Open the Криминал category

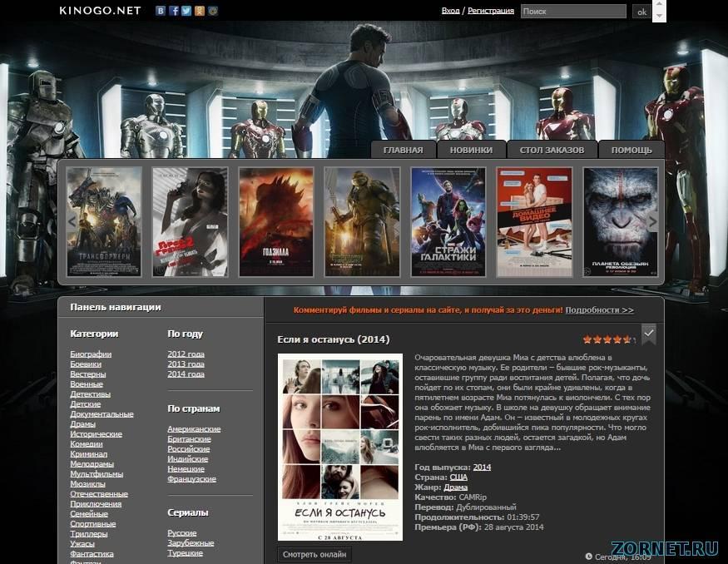(x=89, y=454)
